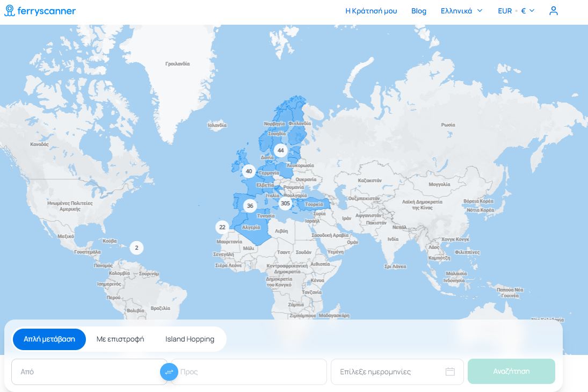Click the 40 cluster marker near Germany

(x=248, y=171)
